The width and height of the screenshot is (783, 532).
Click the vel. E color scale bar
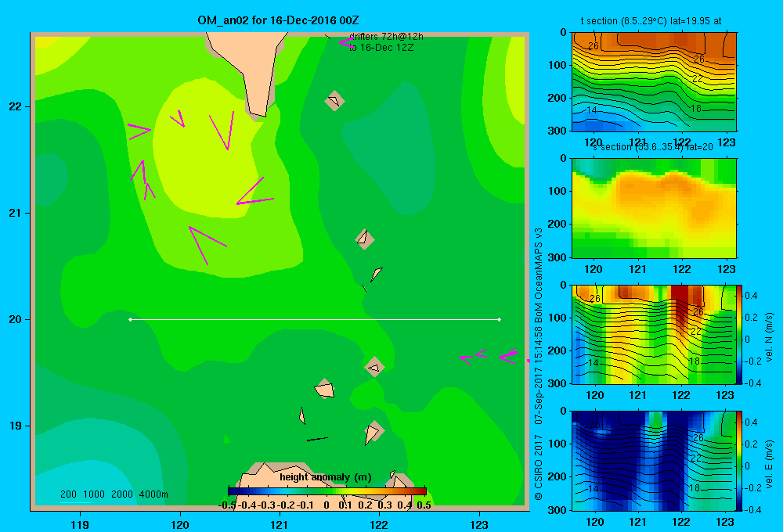point(740,461)
